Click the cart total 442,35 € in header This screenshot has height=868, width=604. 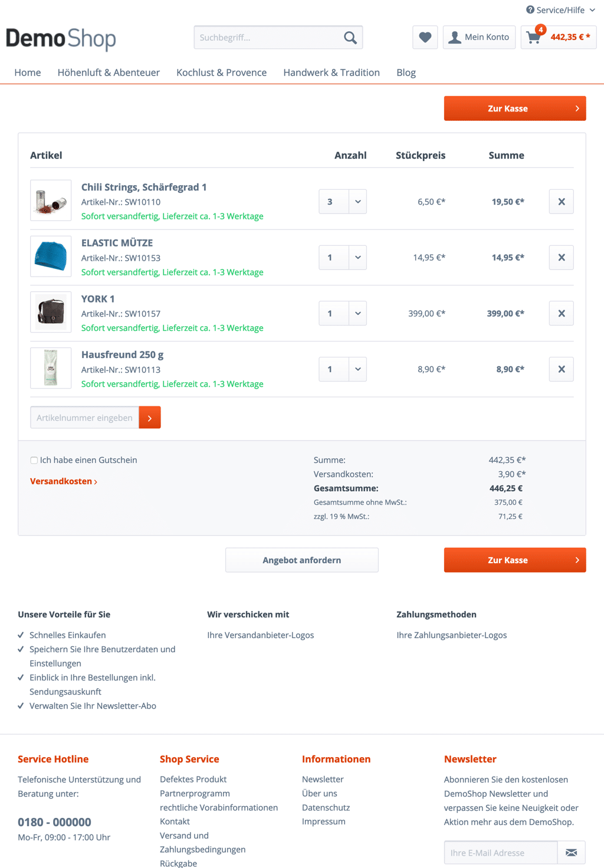570,37
